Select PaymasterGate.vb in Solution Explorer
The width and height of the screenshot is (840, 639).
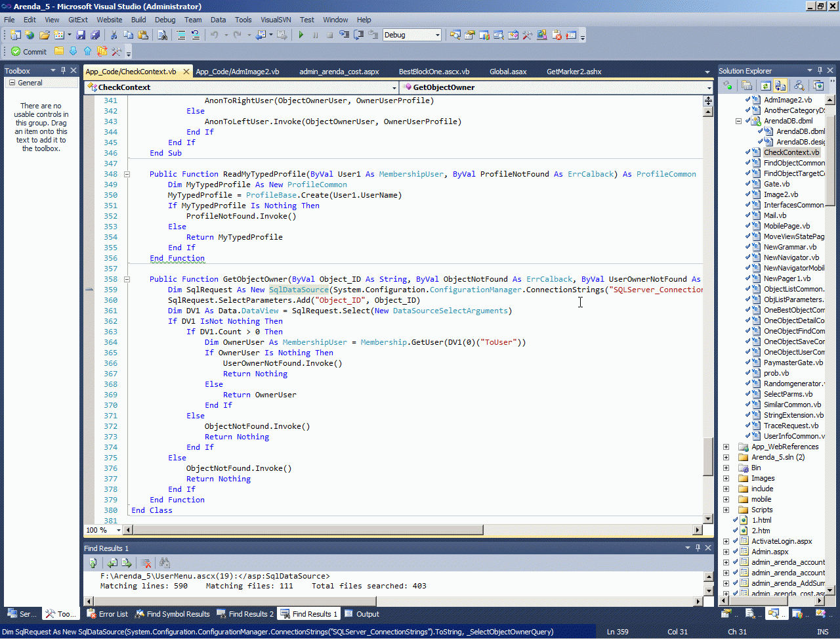793,363
